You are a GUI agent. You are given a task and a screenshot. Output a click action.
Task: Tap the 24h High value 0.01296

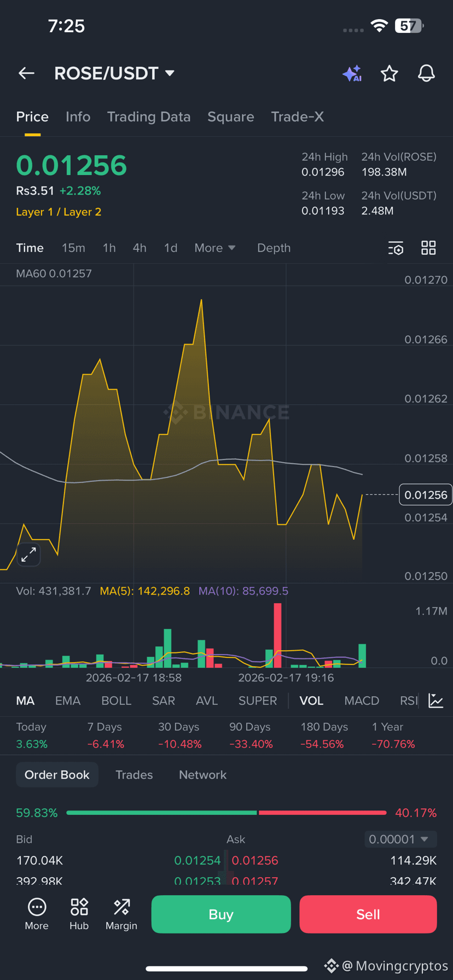tap(323, 172)
